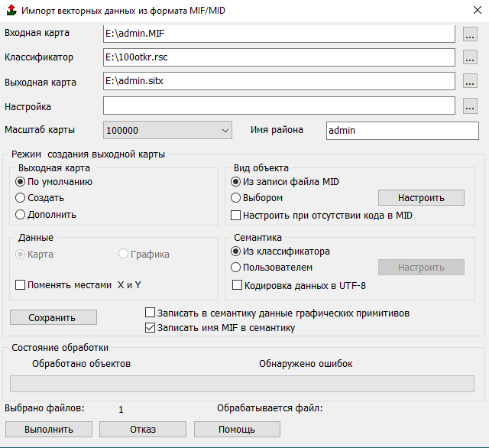Open browse dialog for Выходная карта
The height and width of the screenshot is (448, 489).
(x=470, y=81)
